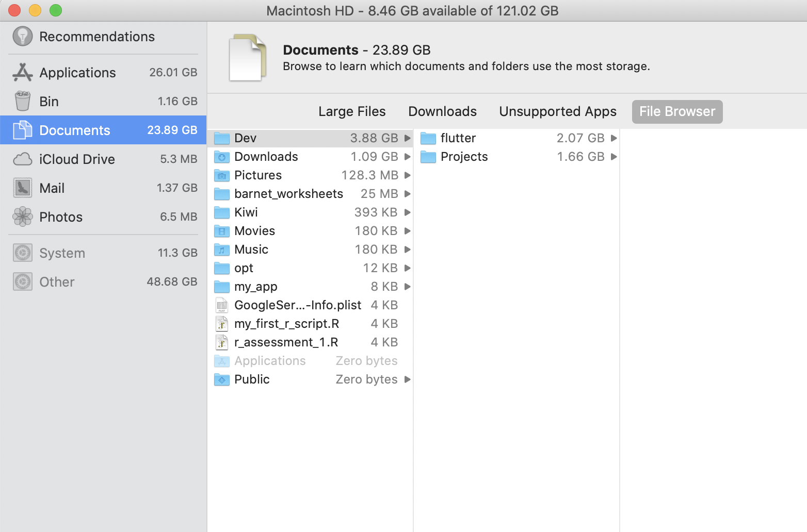Select the iCloud Drive cloud icon

coord(22,159)
